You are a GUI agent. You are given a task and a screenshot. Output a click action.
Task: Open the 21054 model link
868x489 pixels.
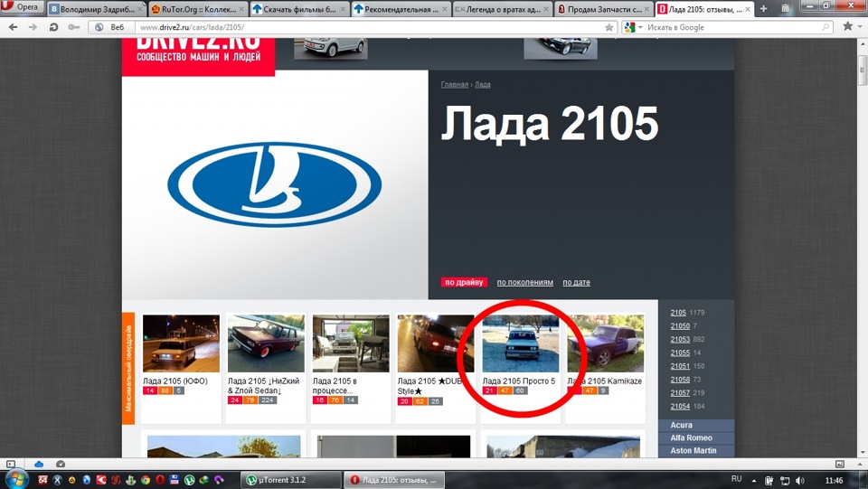click(x=680, y=406)
